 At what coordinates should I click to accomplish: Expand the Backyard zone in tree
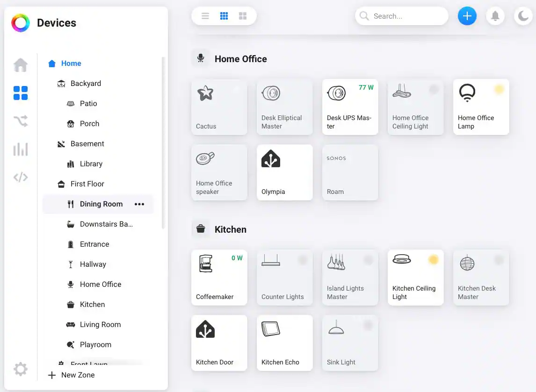tap(85, 84)
